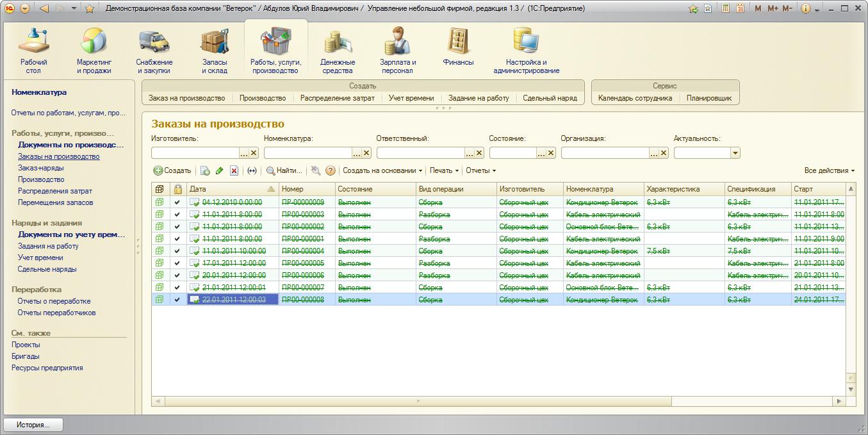
Task: Open selection for Ответственный field
Action: pos(469,153)
